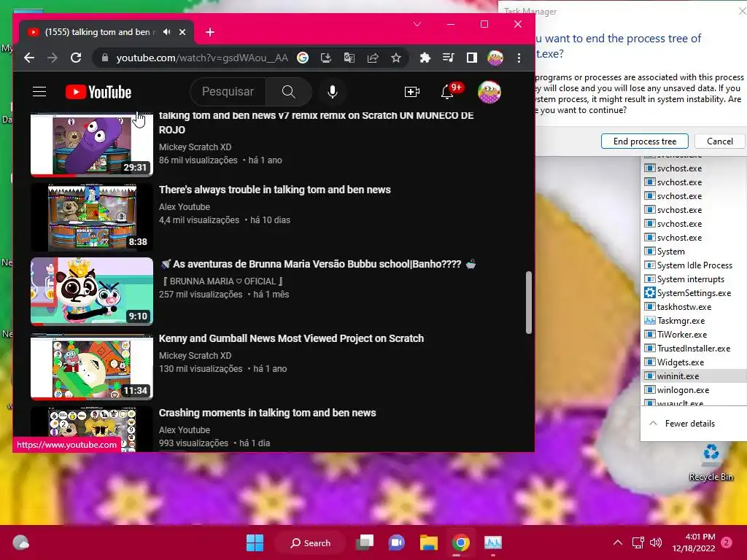This screenshot has width=747, height=560.
Task: Select wininit.exe process
Action: pyautogui.click(x=694, y=376)
